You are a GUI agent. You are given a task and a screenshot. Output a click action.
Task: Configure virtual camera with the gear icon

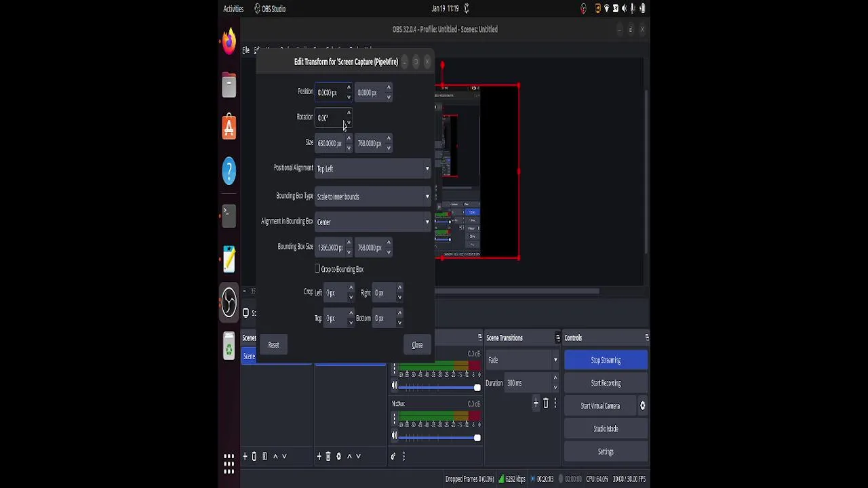(642, 406)
